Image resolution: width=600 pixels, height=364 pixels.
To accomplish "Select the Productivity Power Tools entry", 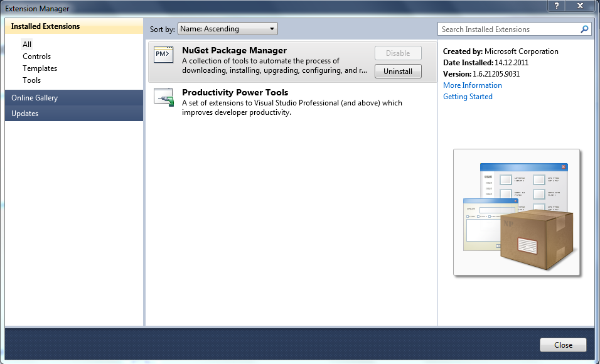I will (291, 102).
